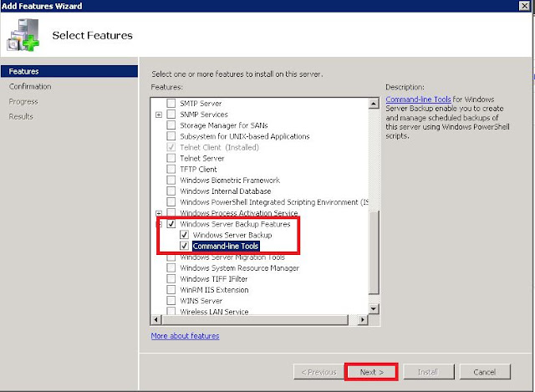Click the horizontal scroll left arrow
Image resolution: width=535 pixels, height=392 pixels.
coord(156,319)
